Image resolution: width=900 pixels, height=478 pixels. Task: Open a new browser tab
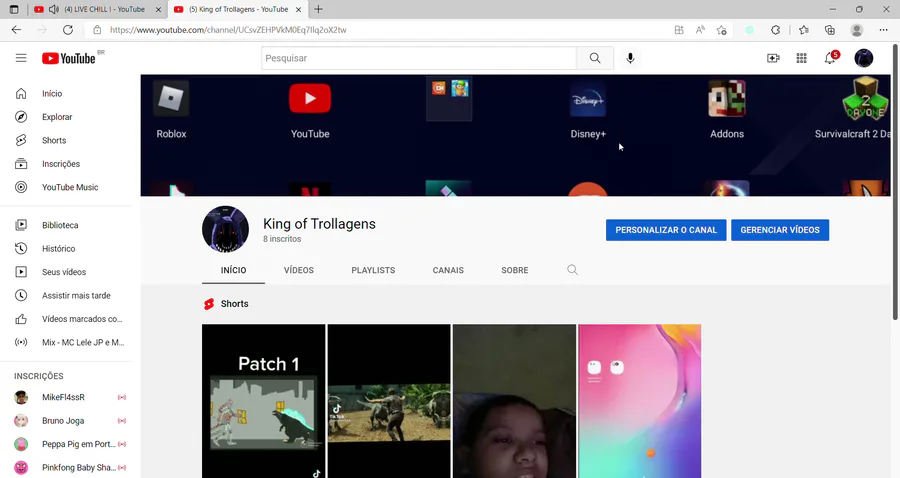tap(319, 9)
